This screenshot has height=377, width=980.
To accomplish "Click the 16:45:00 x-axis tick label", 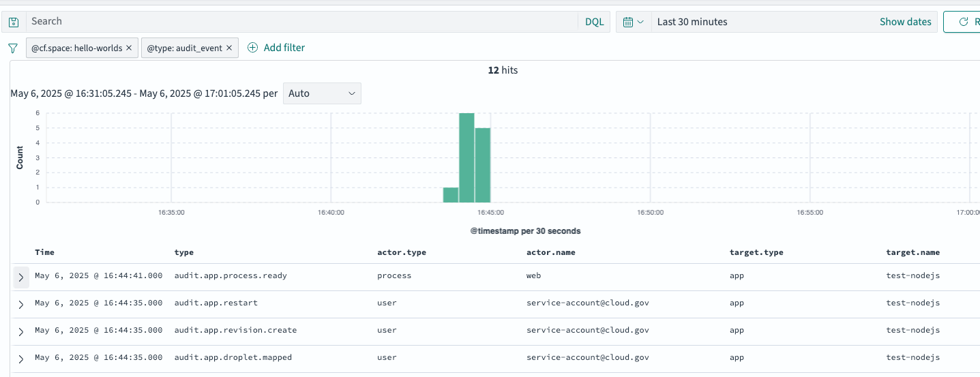I will point(490,213).
